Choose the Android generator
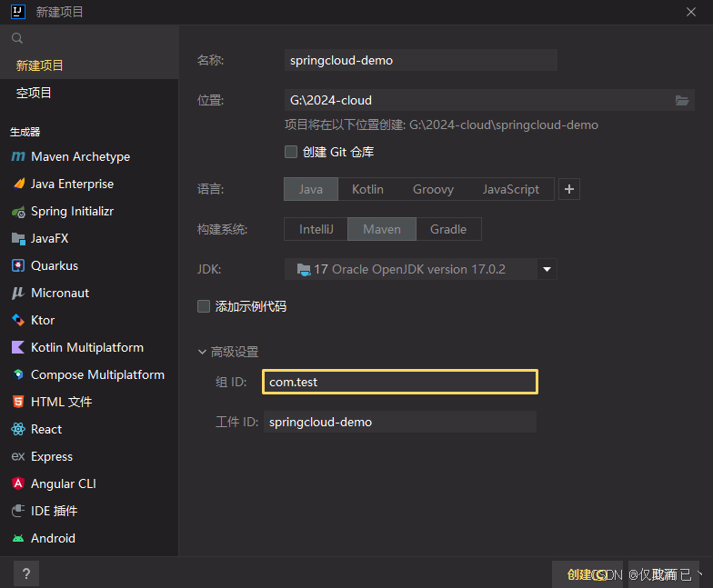The image size is (713, 588). (89, 538)
